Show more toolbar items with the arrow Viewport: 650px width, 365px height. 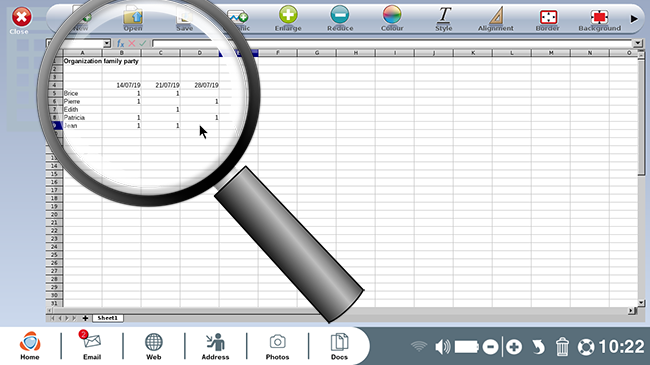pyautogui.click(x=634, y=19)
